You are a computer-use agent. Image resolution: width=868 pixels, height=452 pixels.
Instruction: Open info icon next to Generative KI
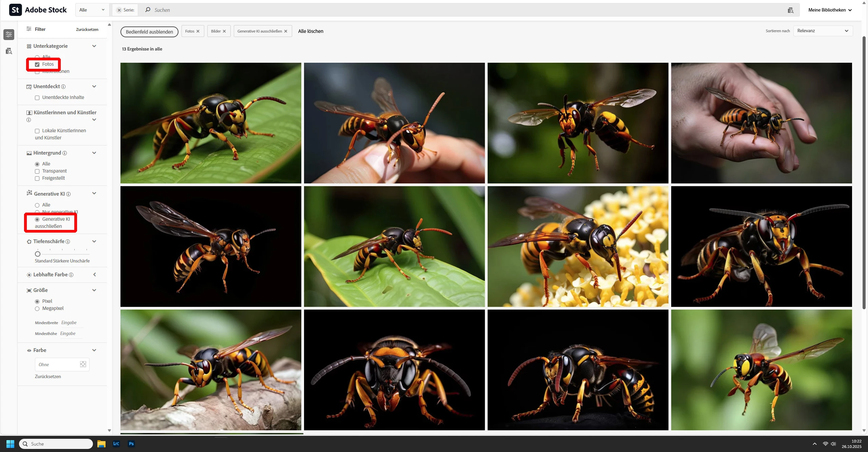point(68,194)
